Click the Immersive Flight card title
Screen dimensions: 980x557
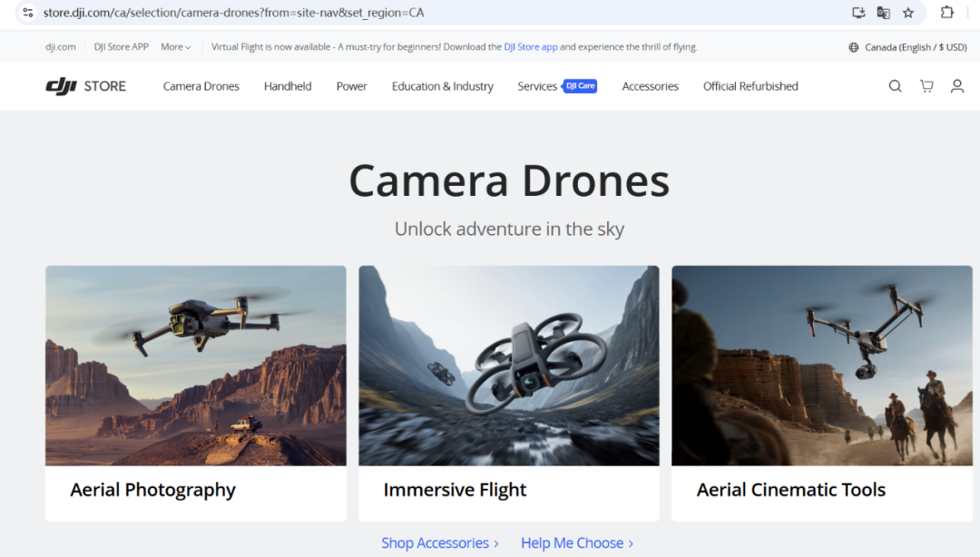click(x=455, y=490)
